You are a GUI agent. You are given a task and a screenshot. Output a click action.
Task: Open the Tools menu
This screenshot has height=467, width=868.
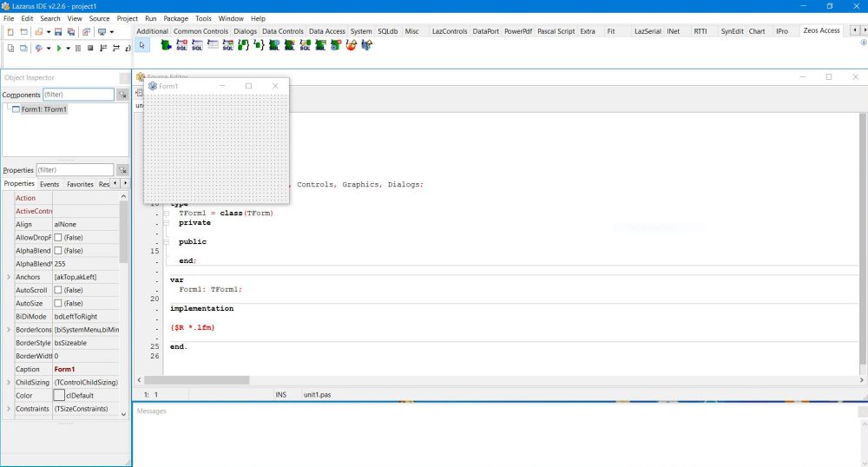[x=203, y=18]
